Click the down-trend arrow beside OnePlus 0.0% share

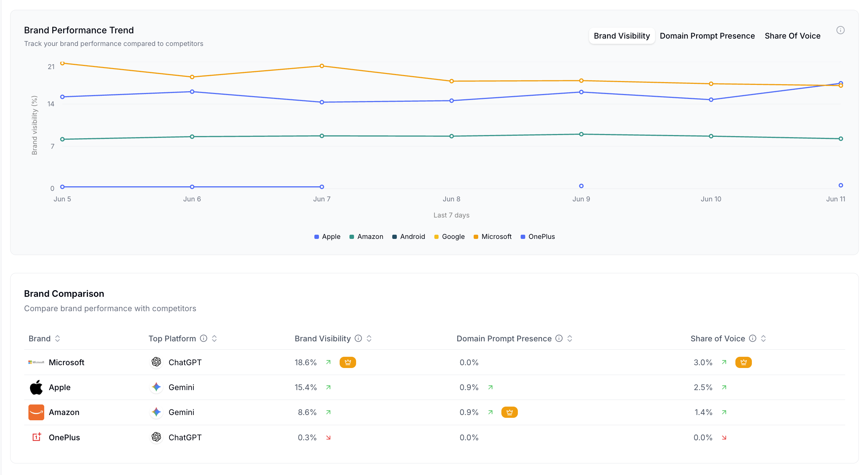[724, 437]
